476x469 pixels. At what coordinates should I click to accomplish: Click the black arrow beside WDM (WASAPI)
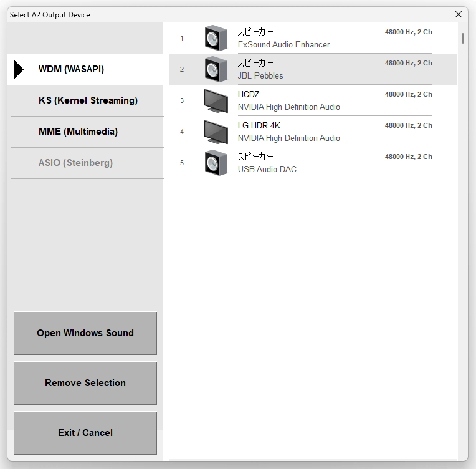pos(19,70)
